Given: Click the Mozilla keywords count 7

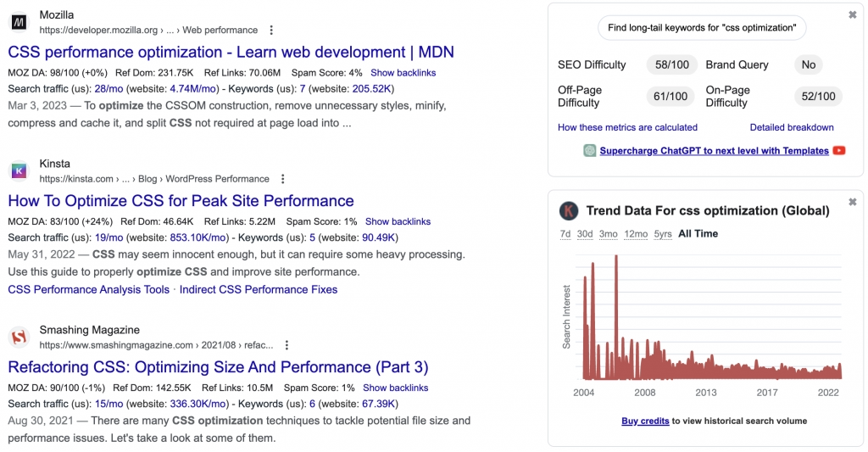Looking at the screenshot, I should [303, 89].
